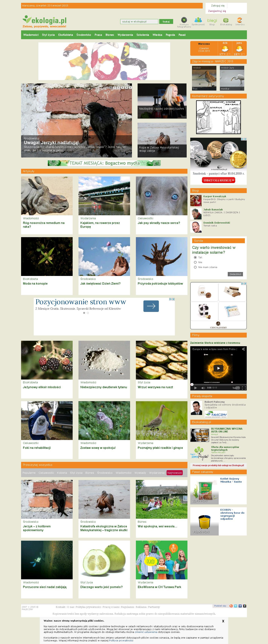Toggle fullscreen on the eclipse video
This screenshot has height=644, width=268.
click(x=244, y=388)
